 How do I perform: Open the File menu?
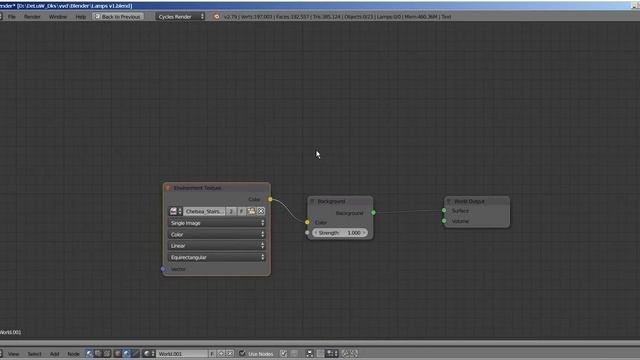11,17
